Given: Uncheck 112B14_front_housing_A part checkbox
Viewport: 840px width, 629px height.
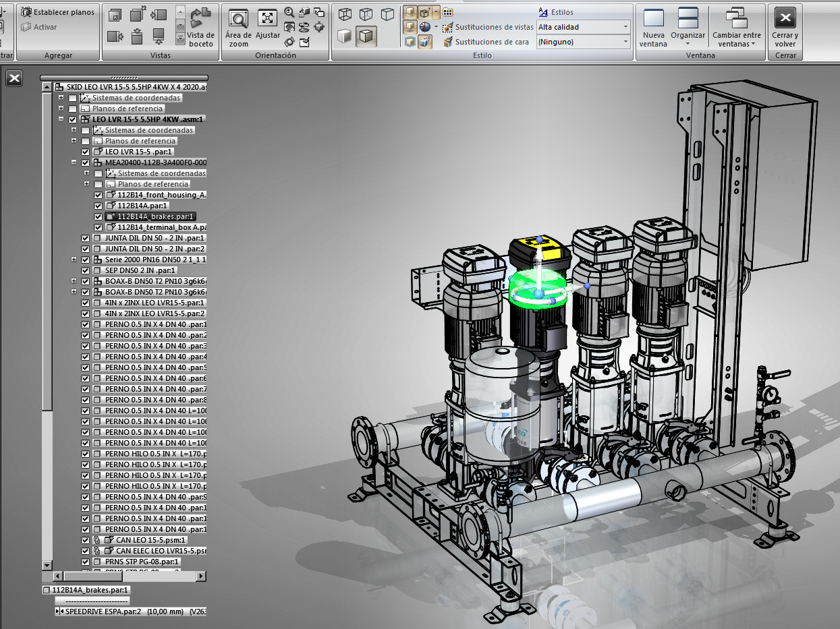Looking at the screenshot, I should point(98,195).
